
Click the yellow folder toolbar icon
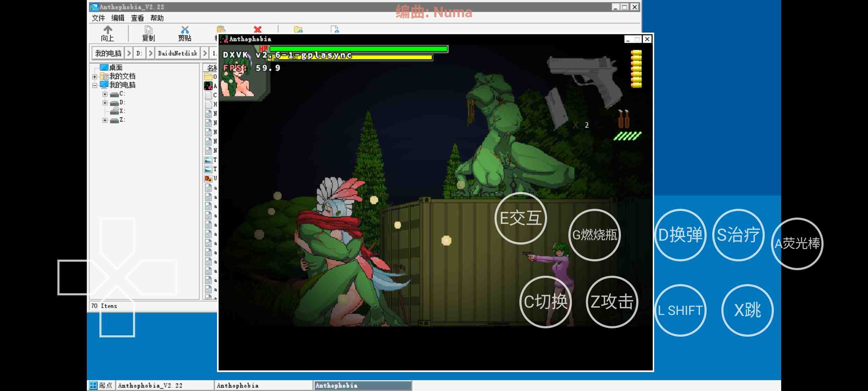298,29
